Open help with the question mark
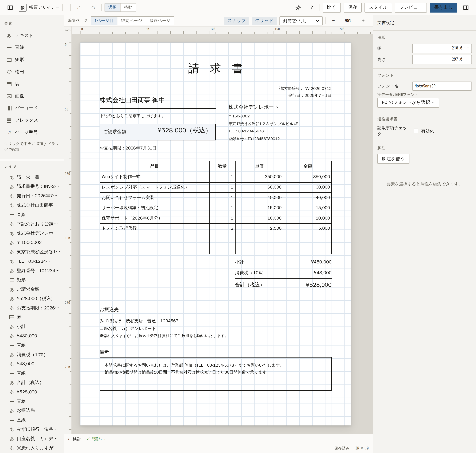The width and height of the screenshot is (476, 453). (312, 7)
